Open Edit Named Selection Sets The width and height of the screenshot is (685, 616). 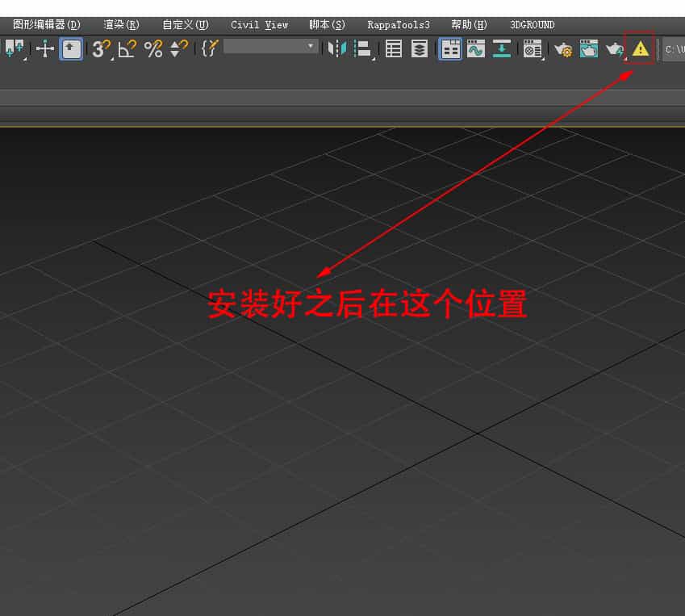pyautogui.click(x=209, y=49)
